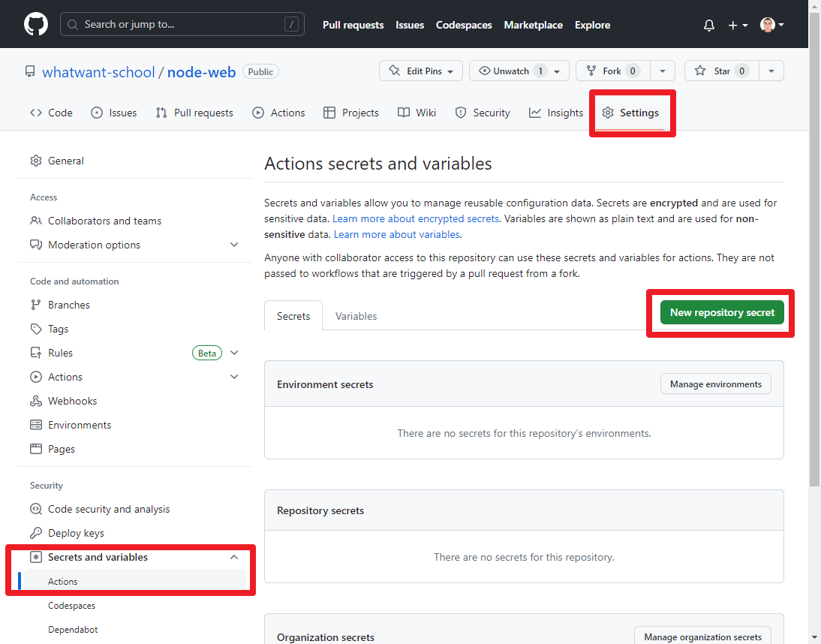
Task: Open the Wiki tab
Action: click(417, 113)
